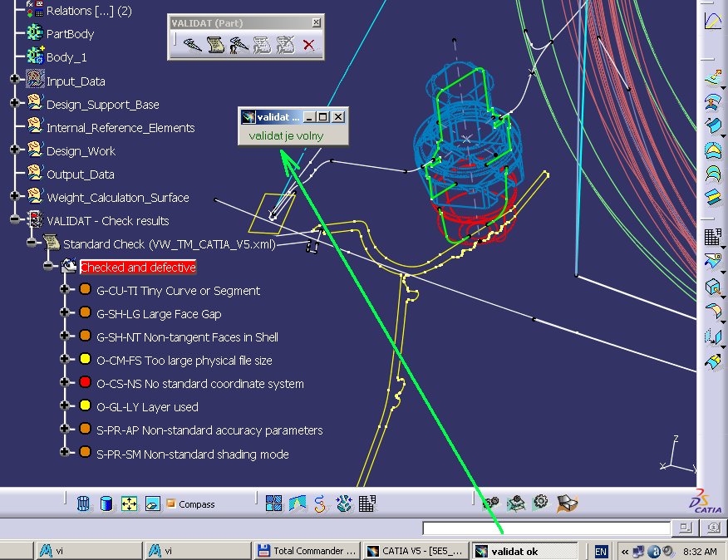
Task: Select the Extrude surface tool
Action: point(713,78)
